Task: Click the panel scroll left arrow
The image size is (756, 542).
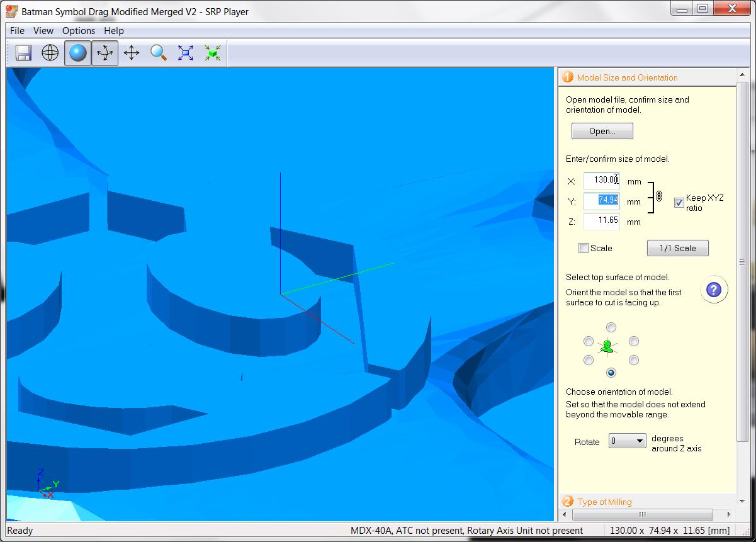Action: point(565,514)
